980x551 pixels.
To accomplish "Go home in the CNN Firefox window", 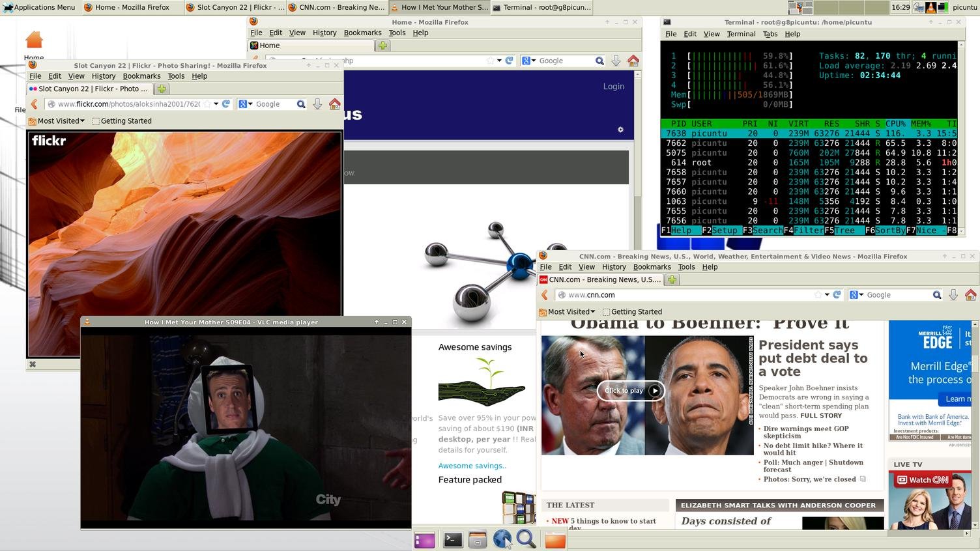I will click(x=971, y=295).
